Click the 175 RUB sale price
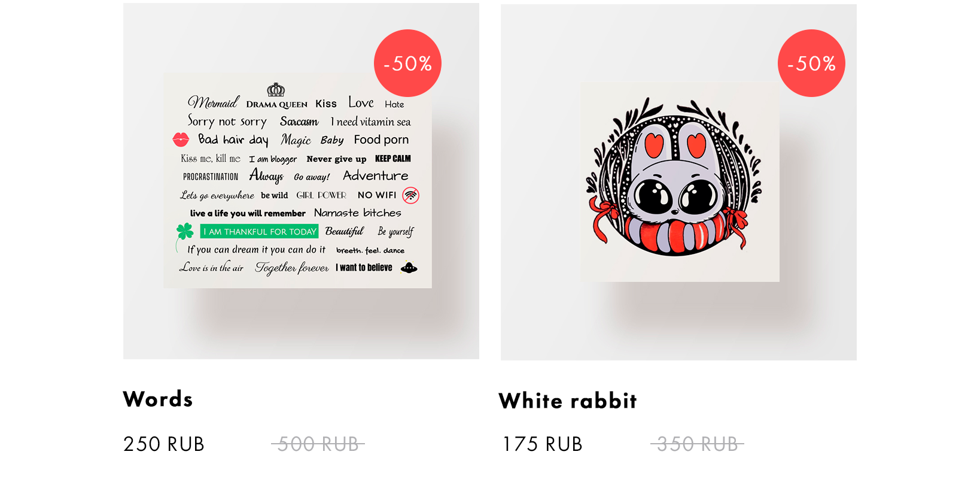This screenshot has height=503, width=980. pyautogui.click(x=543, y=444)
